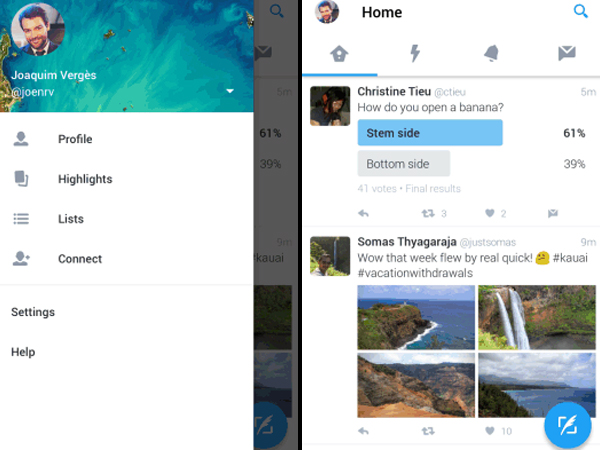Viewport: 600px width, 450px height.
Task: Open the Messages envelope tab
Action: pyautogui.click(x=567, y=53)
